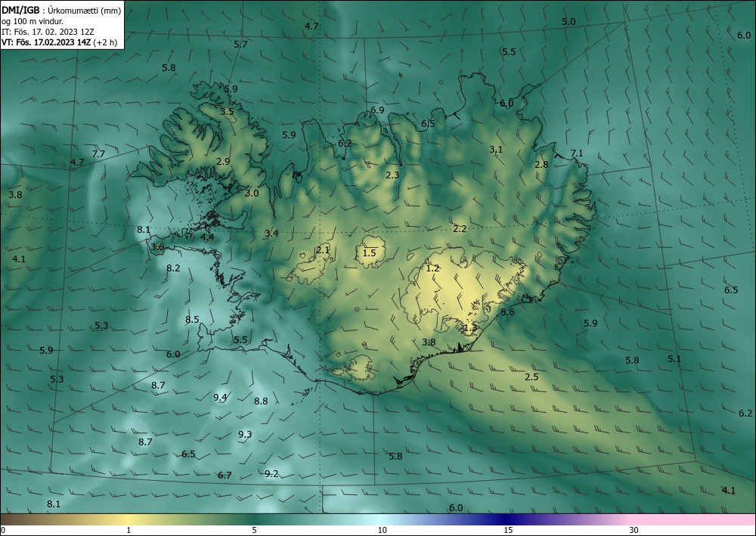The width and height of the screenshot is (756, 536).
Task: Click the '10' label under the color scale
Action: (383, 530)
